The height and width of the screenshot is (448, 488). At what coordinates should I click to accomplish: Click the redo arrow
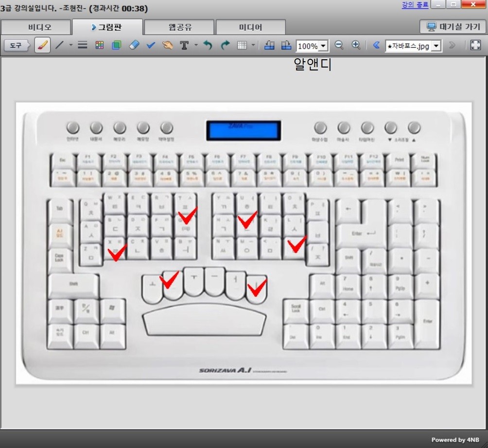click(x=225, y=45)
